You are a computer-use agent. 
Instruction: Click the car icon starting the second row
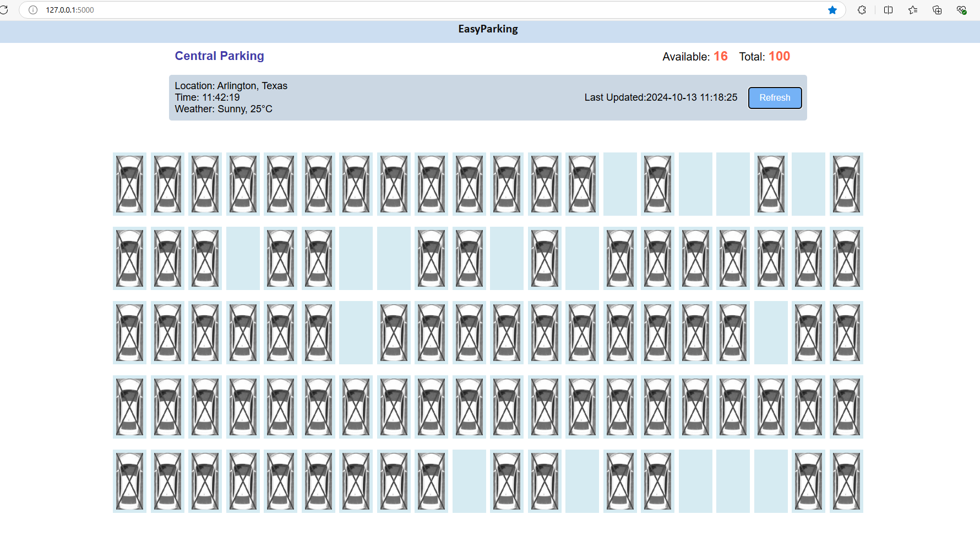[129, 258]
